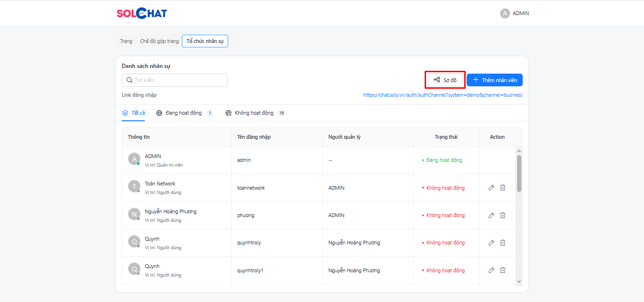
Task: Switch to the Trang tab
Action: click(x=126, y=42)
